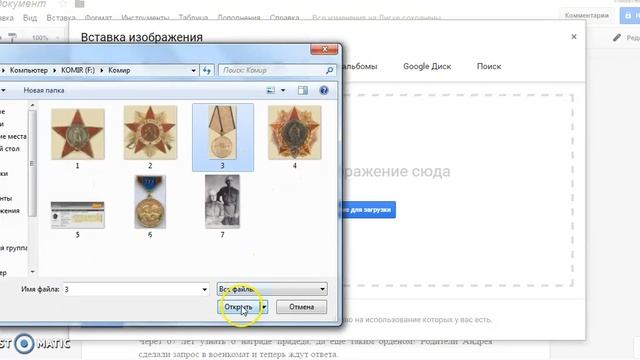Click the pencil editing mode icon in Docs
The width and height of the screenshot is (640, 360).
617,38
